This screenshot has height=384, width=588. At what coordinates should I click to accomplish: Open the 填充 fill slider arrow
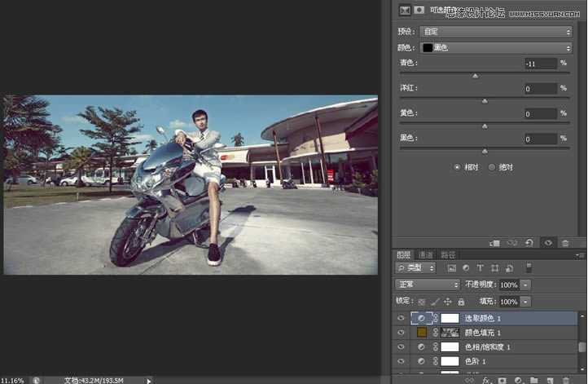click(x=526, y=302)
